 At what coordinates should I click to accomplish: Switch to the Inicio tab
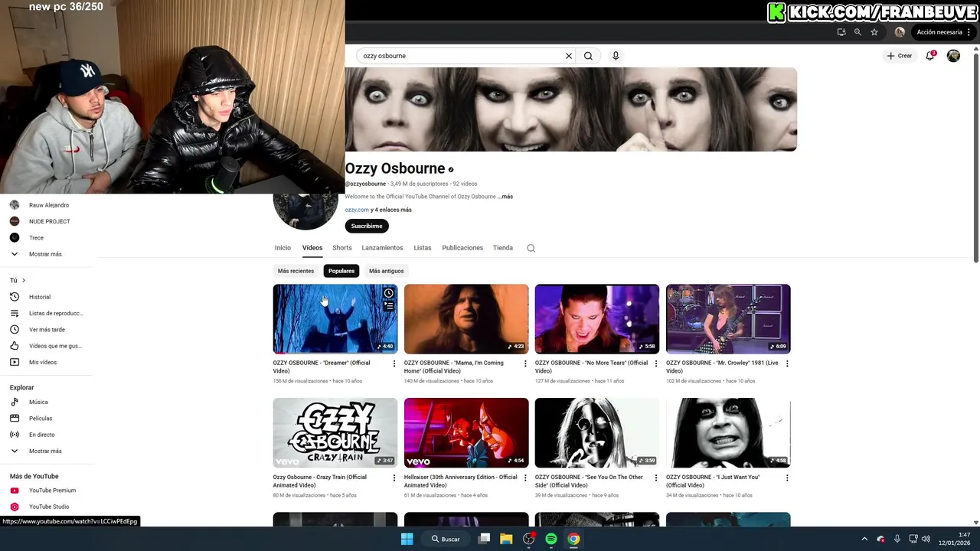click(x=283, y=248)
